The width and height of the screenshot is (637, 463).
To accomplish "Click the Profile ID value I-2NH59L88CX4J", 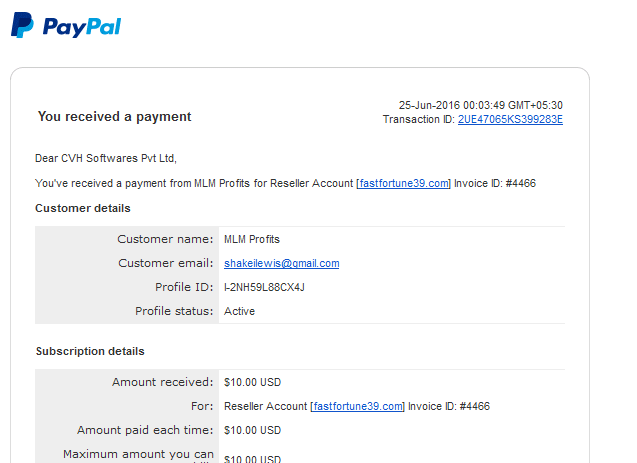I will [x=264, y=288].
